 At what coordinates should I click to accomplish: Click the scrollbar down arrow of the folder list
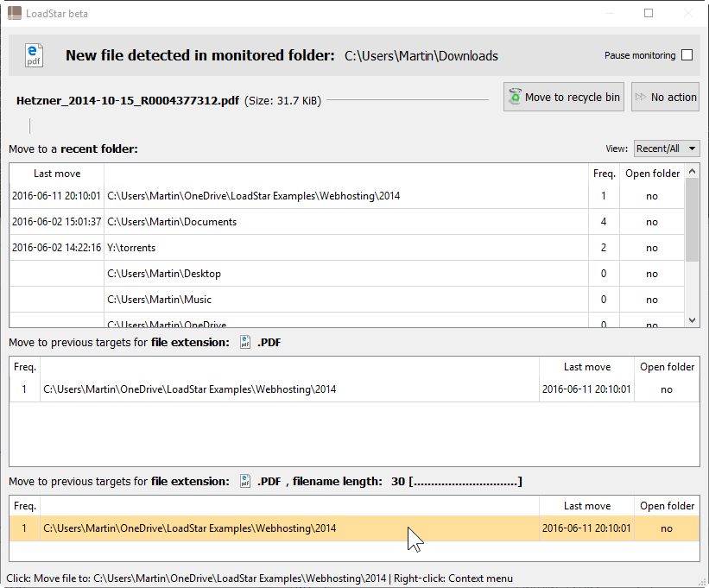pyautogui.click(x=693, y=319)
